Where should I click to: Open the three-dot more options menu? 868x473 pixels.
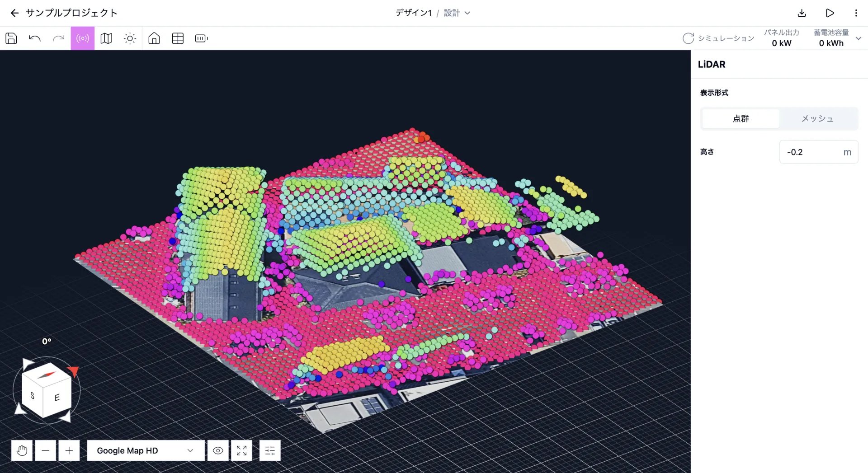pos(856,13)
